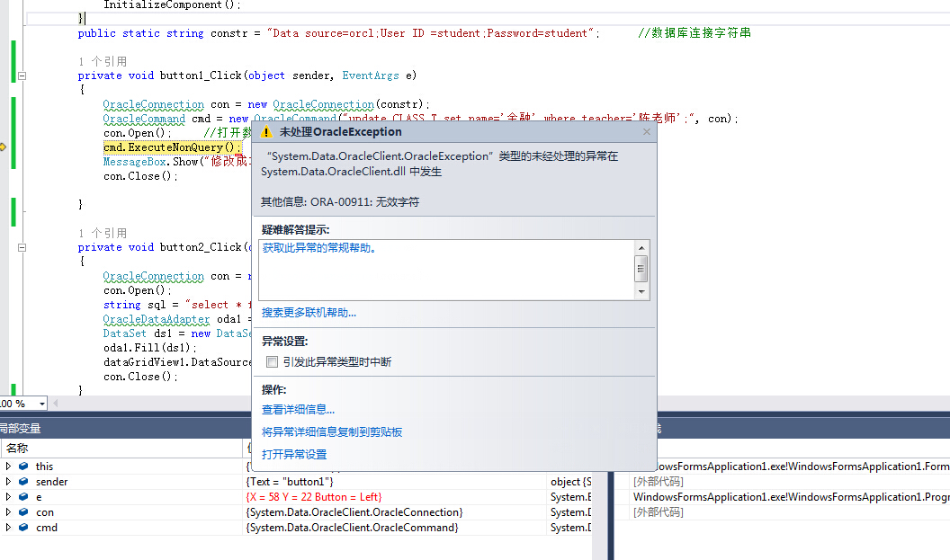Click the variable icon beside 'this'
The width and height of the screenshot is (950, 560).
(x=23, y=467)
